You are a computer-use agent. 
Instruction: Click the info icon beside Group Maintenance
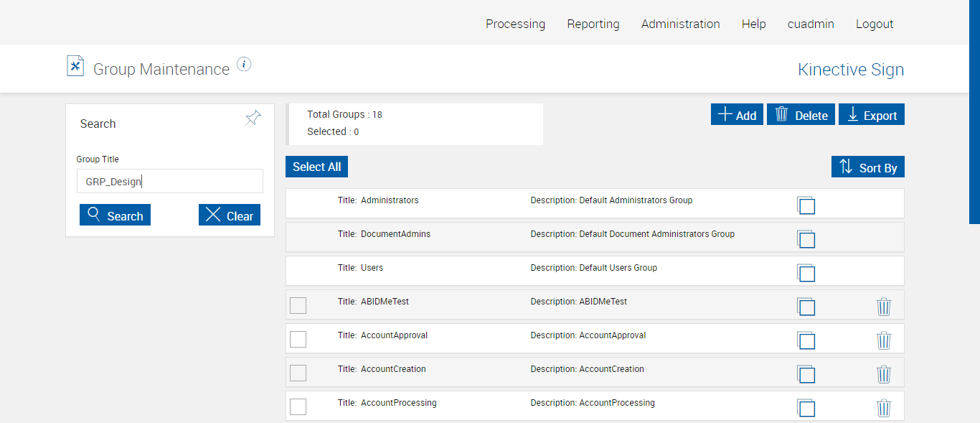point(244,65)
